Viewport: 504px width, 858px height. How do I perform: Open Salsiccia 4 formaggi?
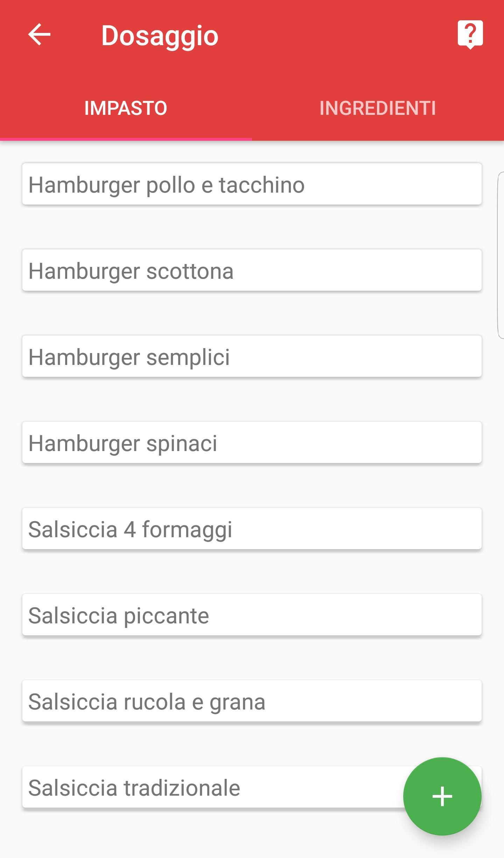[252, 528]
